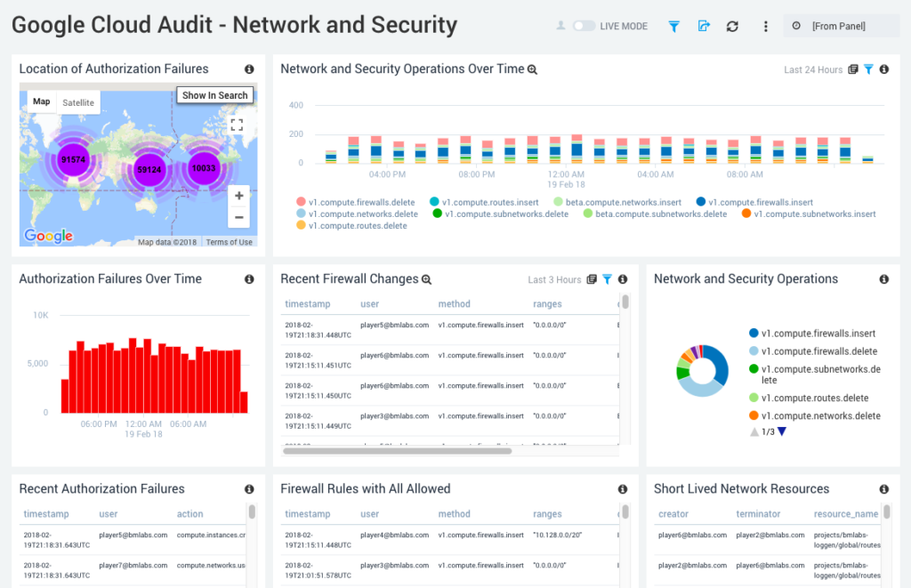Click Recent Authorization Failures scrollbar
Image resolution: width=911 pixels, height=588 pixels.
pos(252,511)
